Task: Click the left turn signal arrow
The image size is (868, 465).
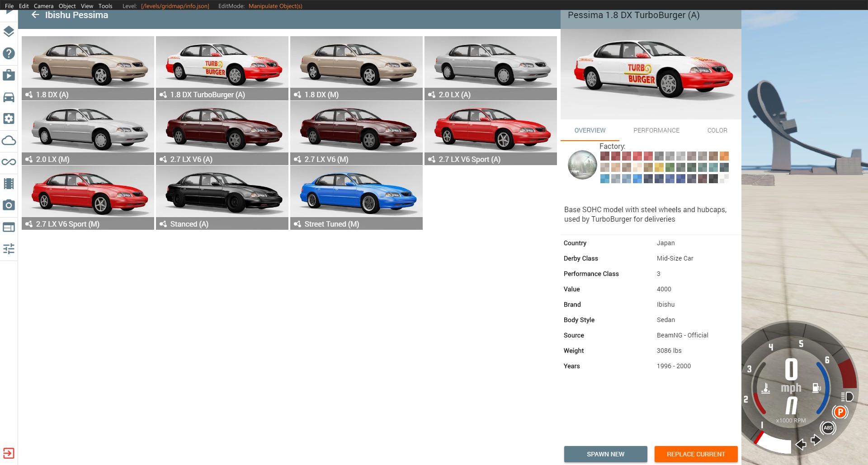Action: pos(801,444)
